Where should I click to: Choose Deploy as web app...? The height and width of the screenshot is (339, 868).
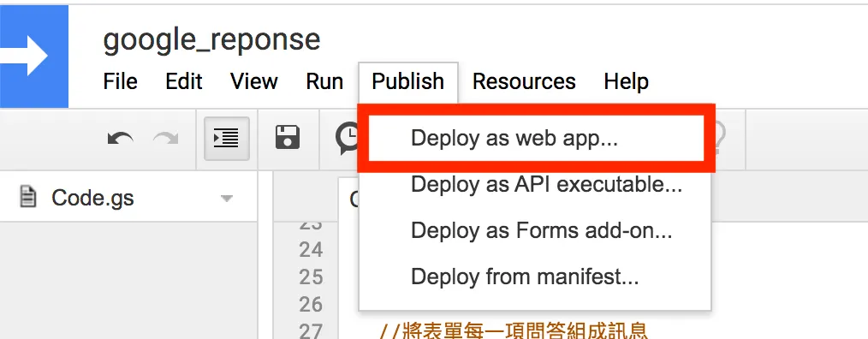pyautogui.click(x=536, y=139)
